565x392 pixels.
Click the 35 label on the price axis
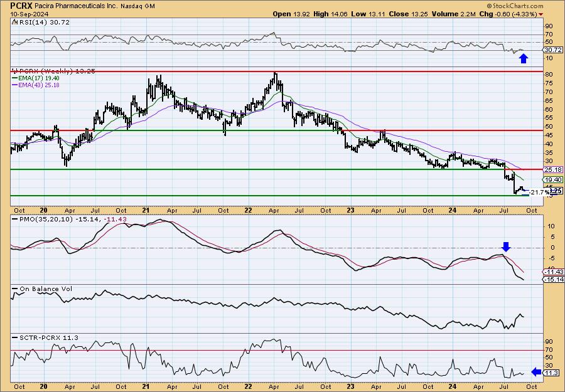tap(549, 152)
